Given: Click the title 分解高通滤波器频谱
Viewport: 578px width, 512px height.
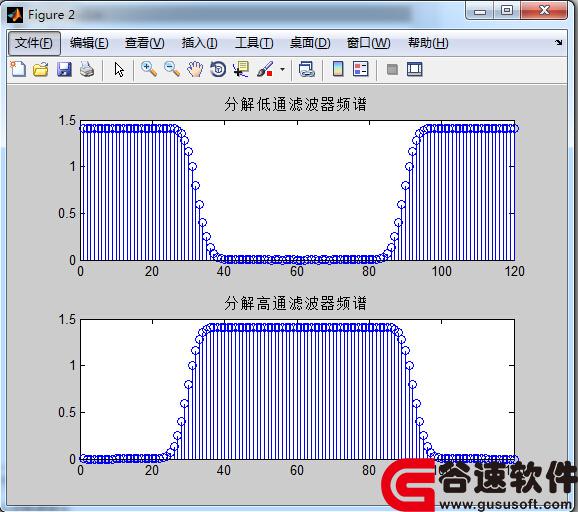Looking at the screenshot, I should tap(295, 303).
